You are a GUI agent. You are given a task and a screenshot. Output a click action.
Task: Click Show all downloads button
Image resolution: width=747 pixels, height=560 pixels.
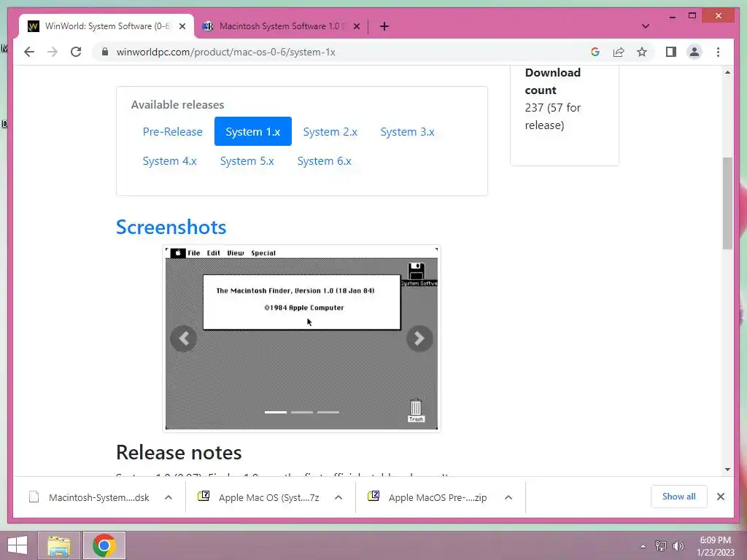coord(679,497)
